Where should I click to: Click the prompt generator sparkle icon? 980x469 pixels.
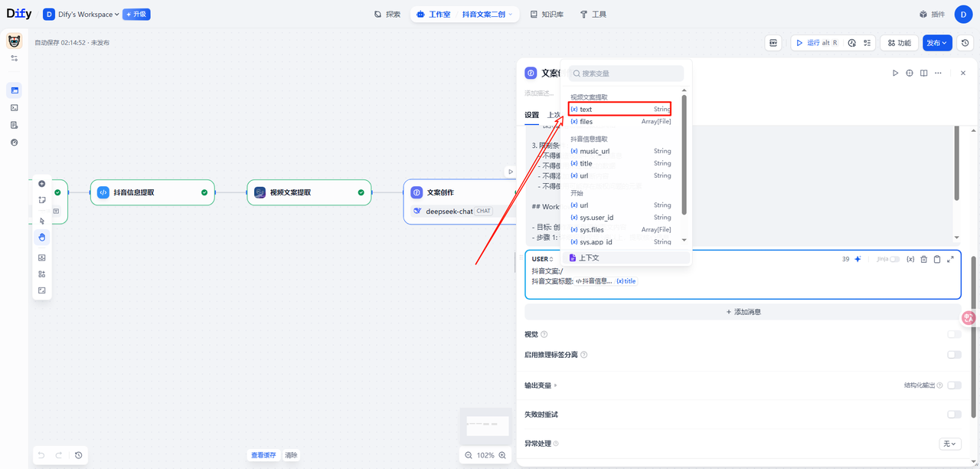pyautogui.click(x=857, y=259)
